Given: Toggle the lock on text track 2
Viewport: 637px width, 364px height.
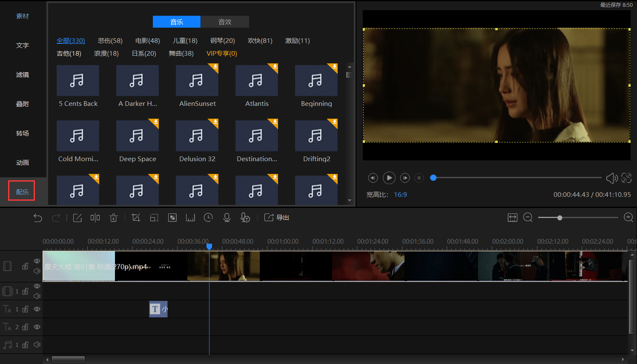Looking at the screenshot, I should coord(26,327).
